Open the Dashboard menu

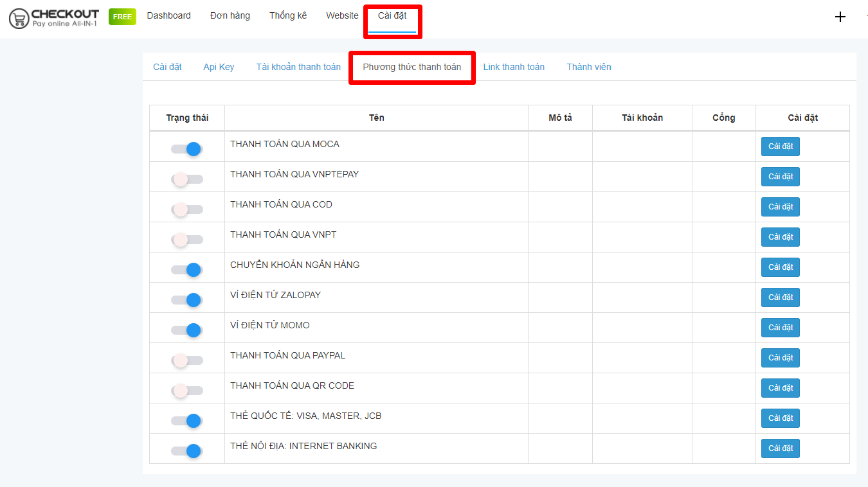point(168,16)
